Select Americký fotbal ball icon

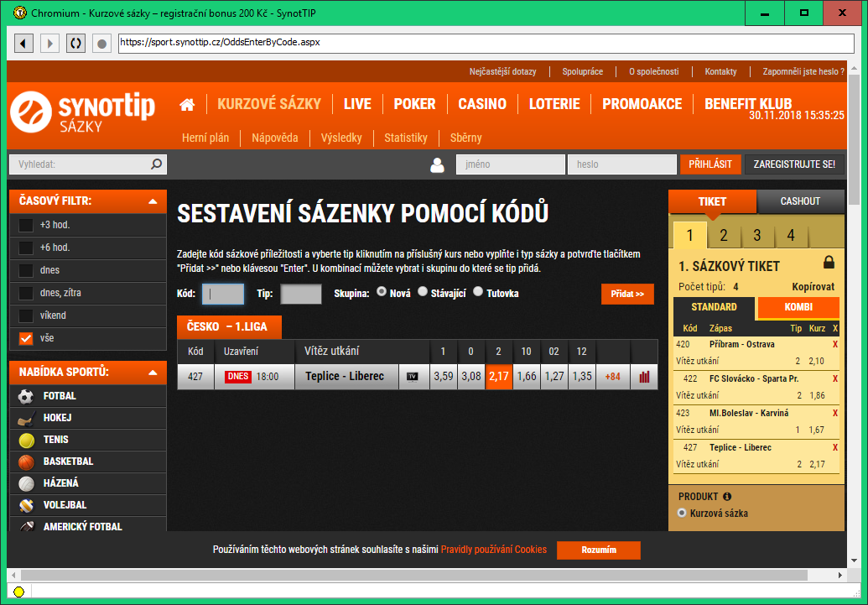coord(26,526)
